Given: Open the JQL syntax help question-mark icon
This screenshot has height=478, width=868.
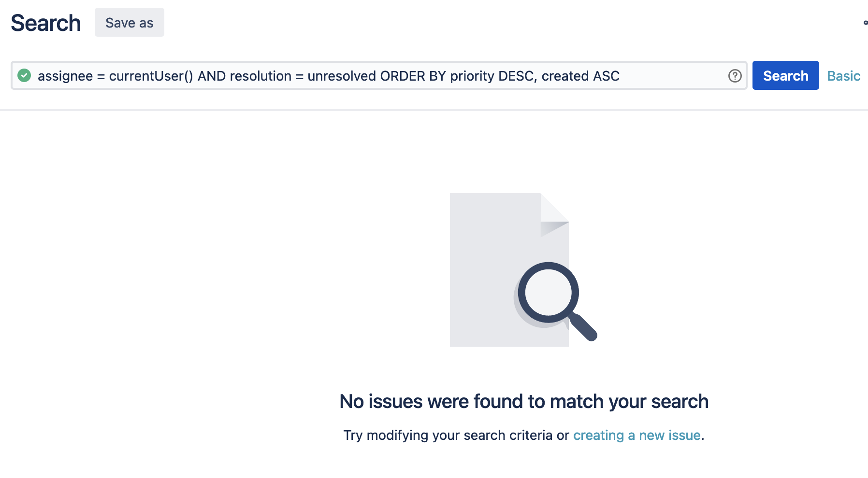Looking at the screenshot, I should click(x=735, y=76).
